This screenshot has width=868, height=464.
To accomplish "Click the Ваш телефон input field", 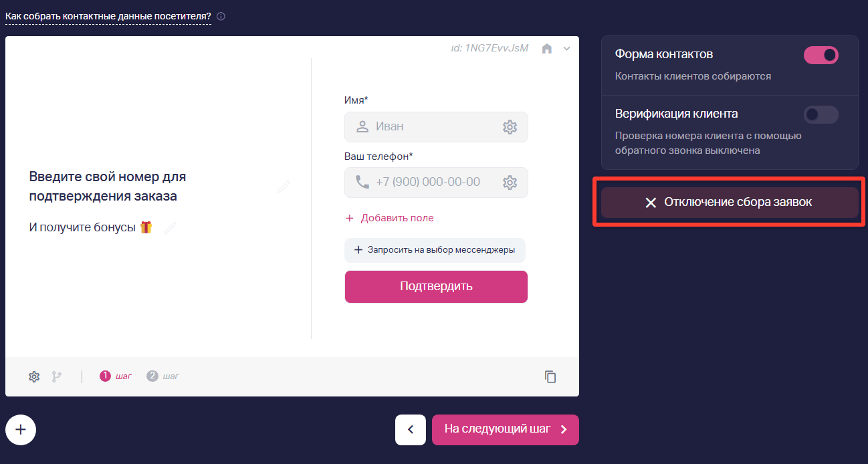I will click(436, 183).
